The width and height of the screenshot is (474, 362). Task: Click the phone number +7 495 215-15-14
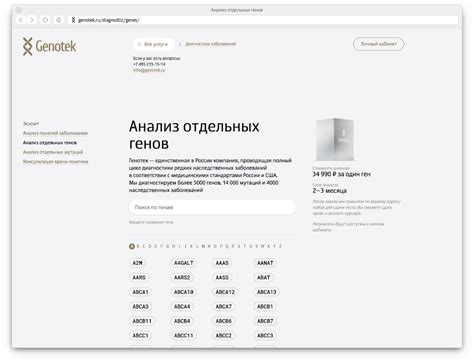point(149,64)
